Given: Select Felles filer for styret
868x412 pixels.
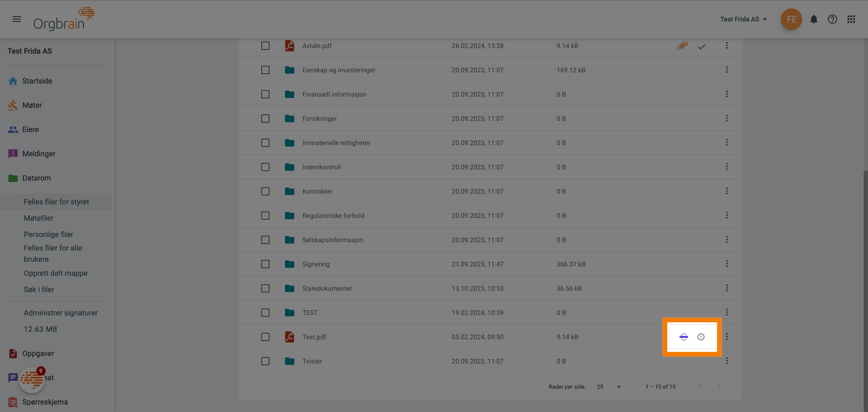Looking at the screenshot, I should point(56,202).
